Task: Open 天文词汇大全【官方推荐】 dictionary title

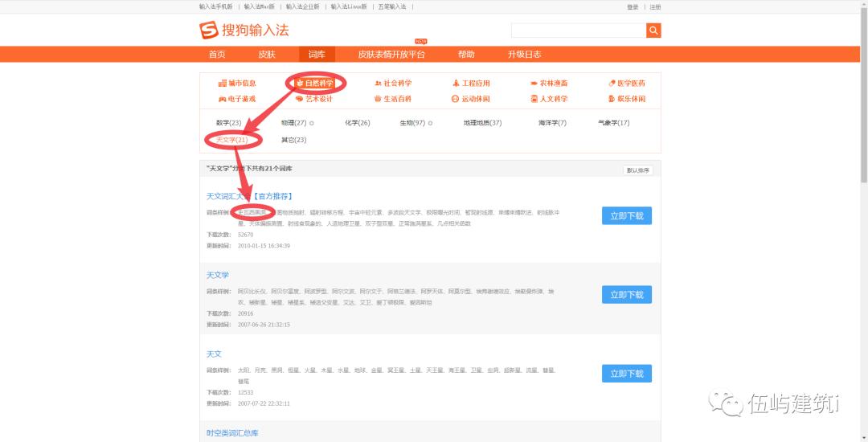Action: [249, 196]
